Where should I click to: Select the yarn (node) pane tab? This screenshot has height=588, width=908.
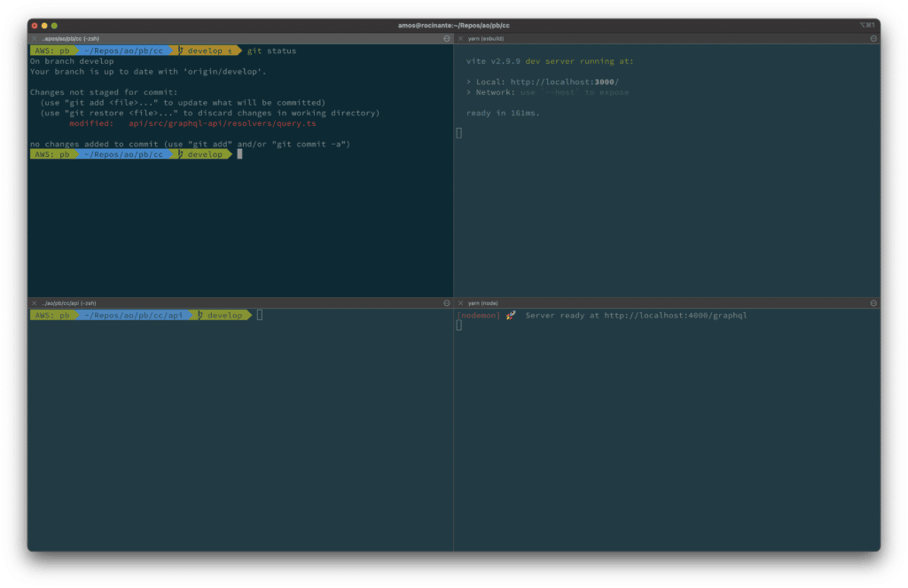point(483,302)
